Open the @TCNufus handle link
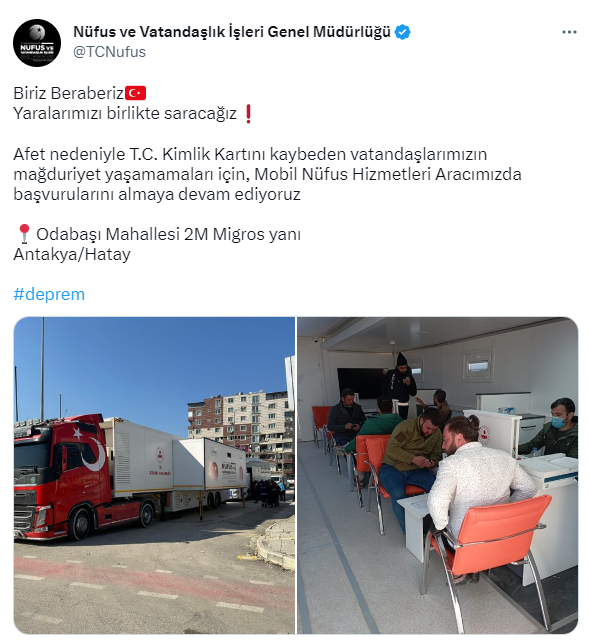590x643 pixels. click(x=109, y=52)
